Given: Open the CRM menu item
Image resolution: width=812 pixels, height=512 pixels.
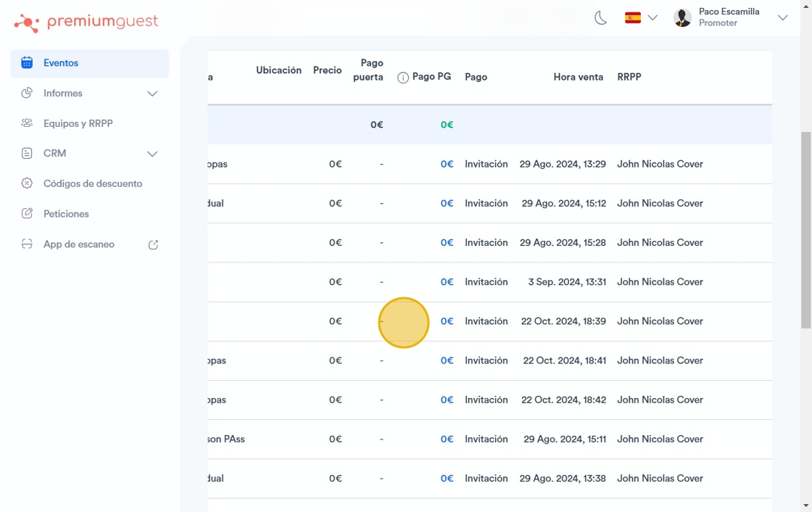Looking at the screenshot, I should click(x=54, y=154).
